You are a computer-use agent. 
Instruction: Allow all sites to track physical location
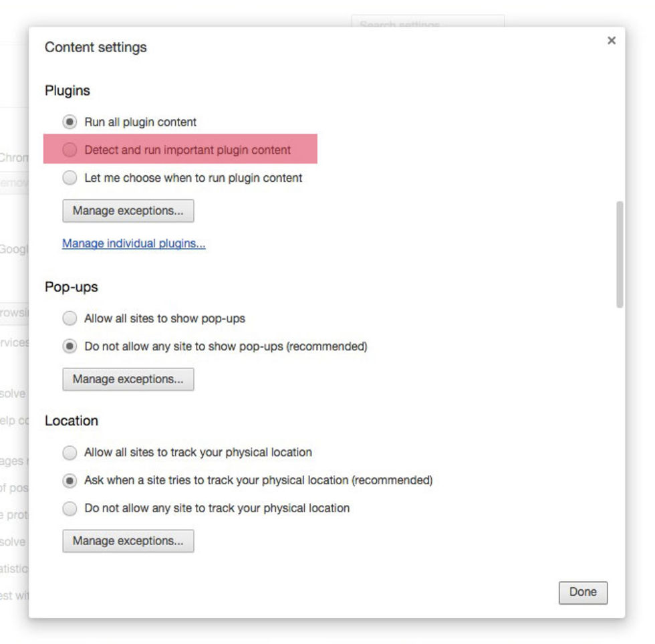[70, 453]
